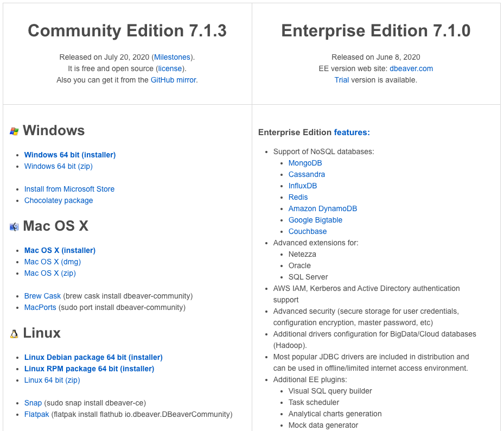Open Install from Microsoft Store link
Screen dimensions: 504x431
[x=69, y=189]
